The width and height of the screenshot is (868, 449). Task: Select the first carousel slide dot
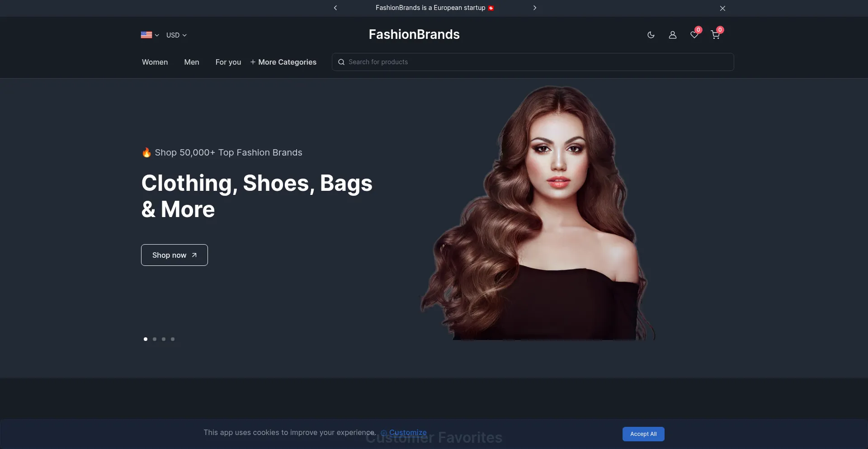coord(146,339)
